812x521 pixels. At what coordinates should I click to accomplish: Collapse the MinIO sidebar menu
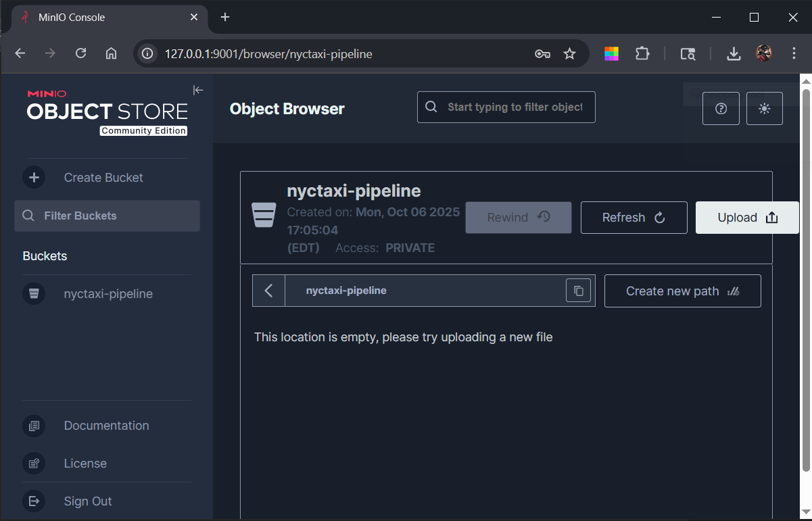tap(198, 90)
